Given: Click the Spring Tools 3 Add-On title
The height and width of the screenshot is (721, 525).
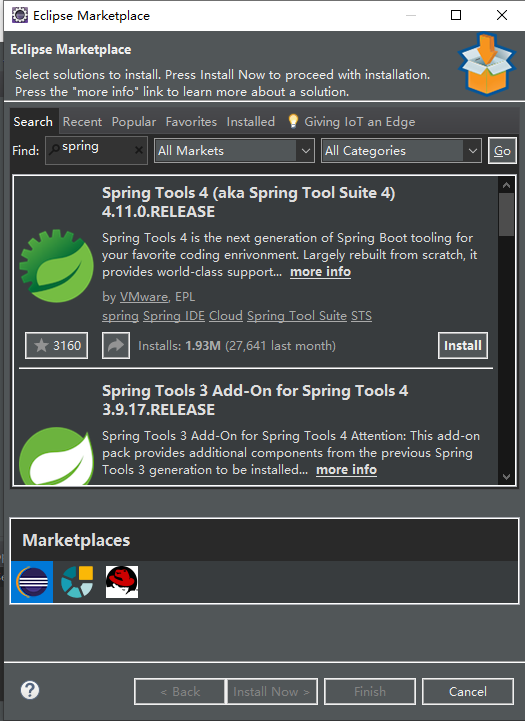Looking at the screenshot, I should (255, 400).
